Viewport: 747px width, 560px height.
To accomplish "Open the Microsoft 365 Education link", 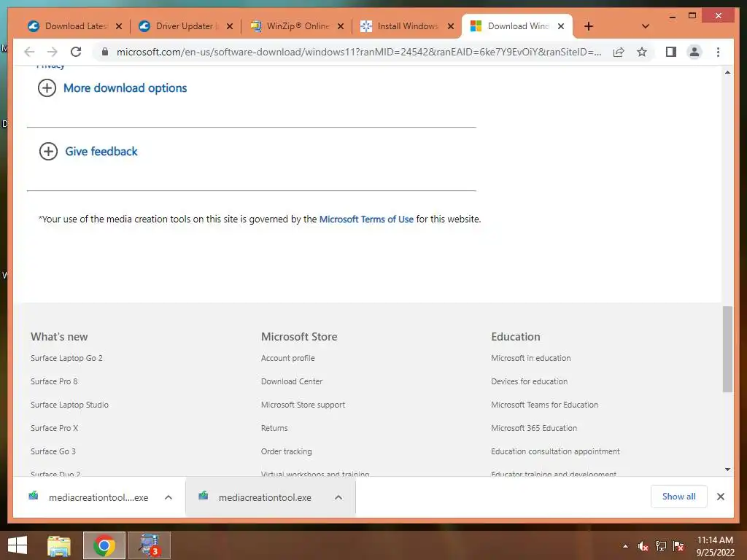I will pos(534,428).
